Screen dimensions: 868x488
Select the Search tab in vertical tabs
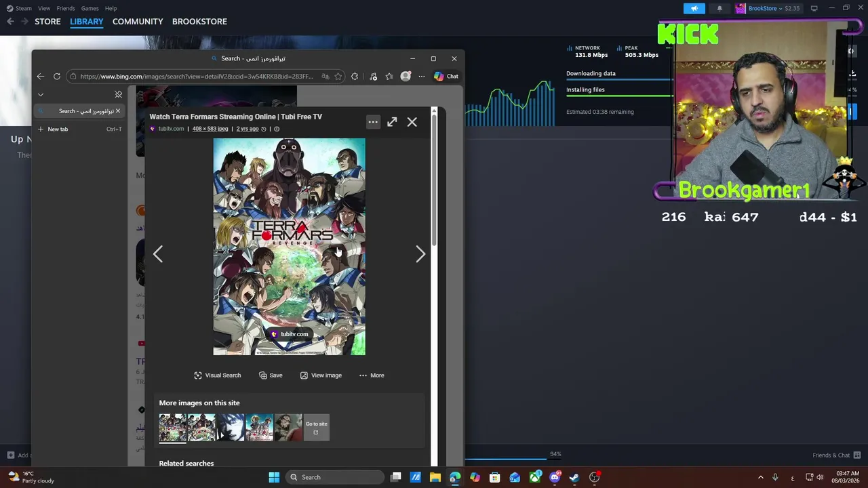tap(79, 111)
